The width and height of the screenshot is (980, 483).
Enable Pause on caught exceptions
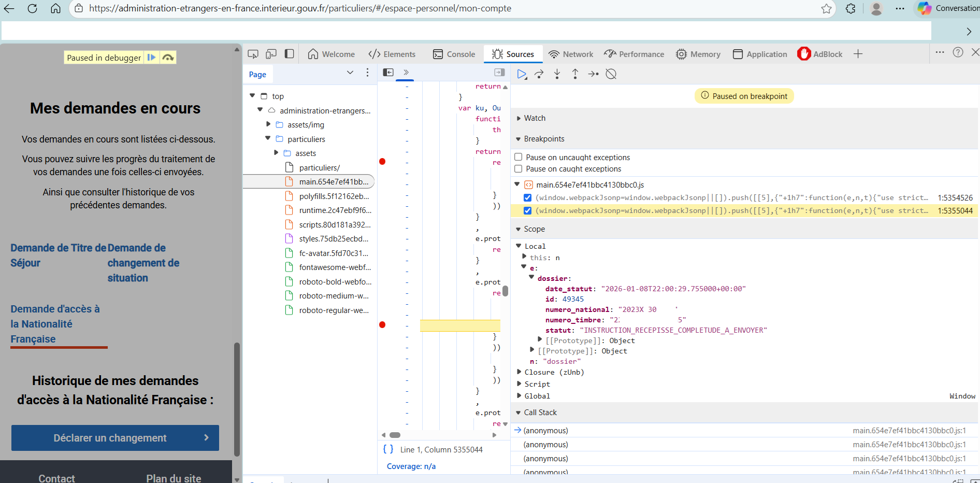518,169
